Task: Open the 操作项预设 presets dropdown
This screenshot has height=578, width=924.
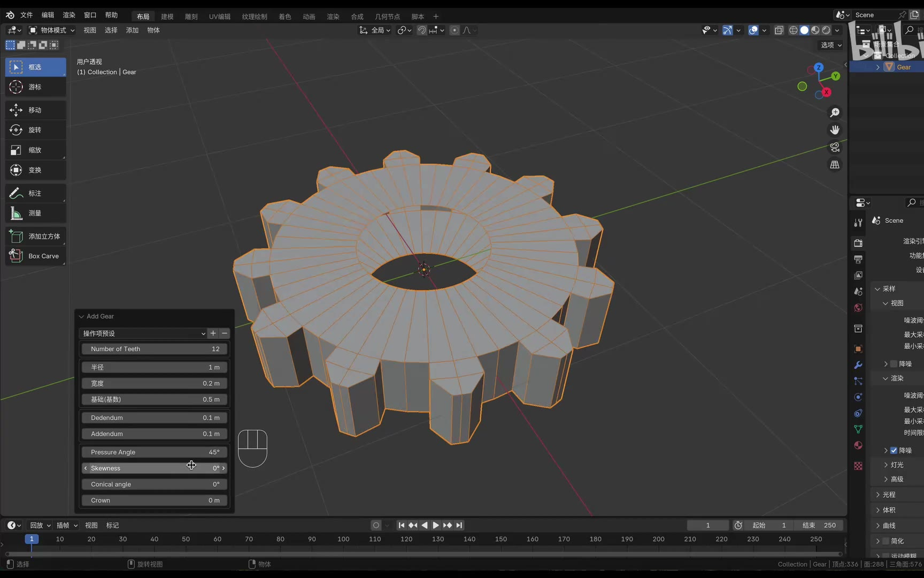Action: (x=143, y=333)
